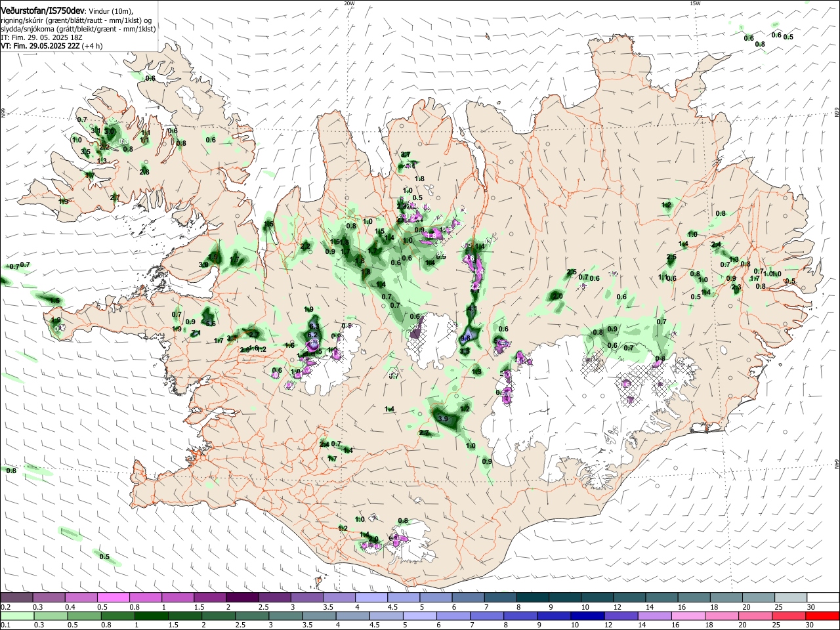Click the '3.5' value in the Westfjords
The image size is (840, 630).
point(85,152)
